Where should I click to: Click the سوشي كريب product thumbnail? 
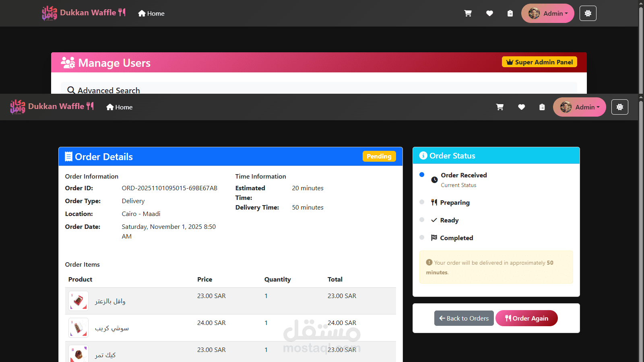78,328
